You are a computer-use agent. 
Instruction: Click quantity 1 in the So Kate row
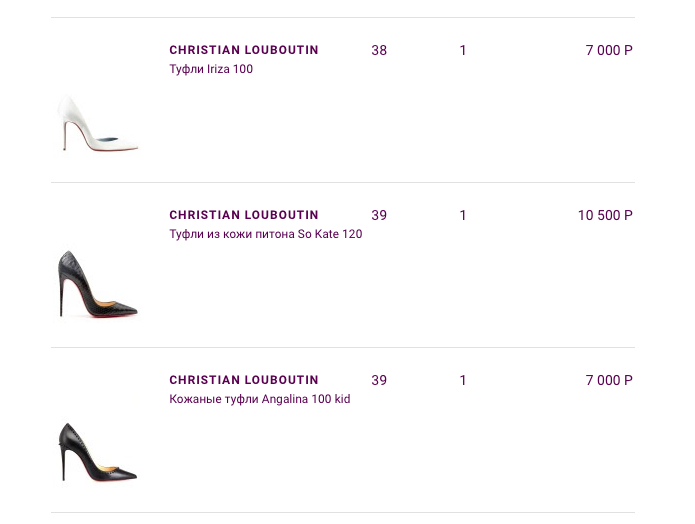463,215
